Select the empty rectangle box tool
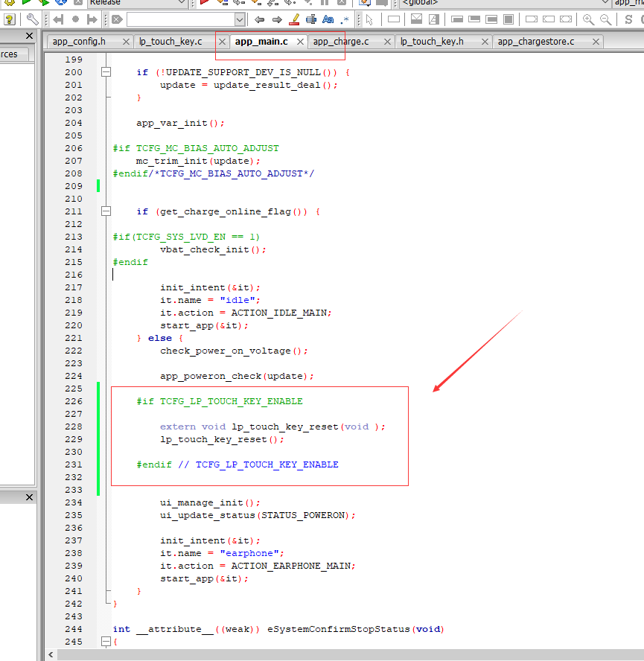The width and height of the screenshot is (644, 661). point(394,19)
